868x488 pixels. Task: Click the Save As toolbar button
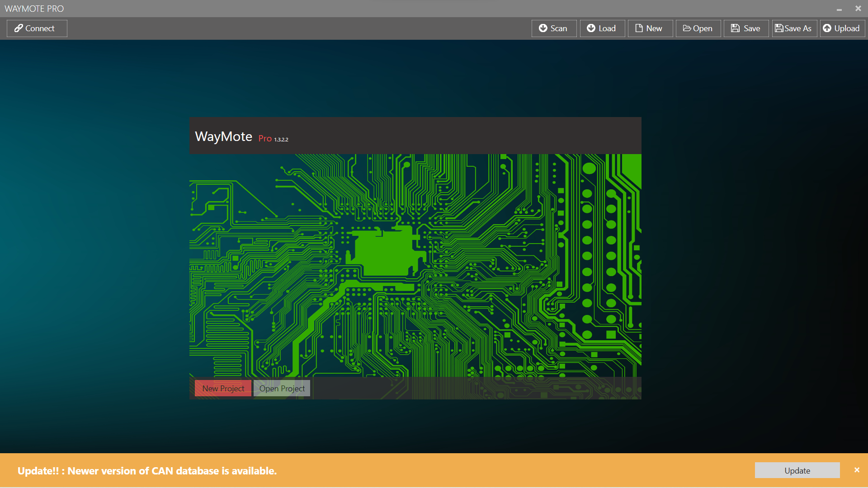coord(794,28)
